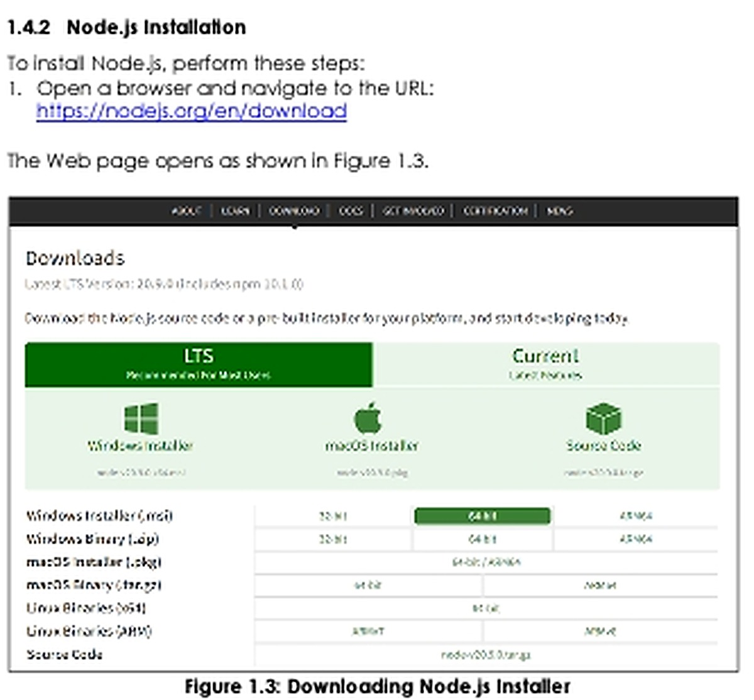The height and width of the screenshot is (700, 754).
Task: Select the LTS Recommended For Most Users tab
Action: (x=199, y=364)
